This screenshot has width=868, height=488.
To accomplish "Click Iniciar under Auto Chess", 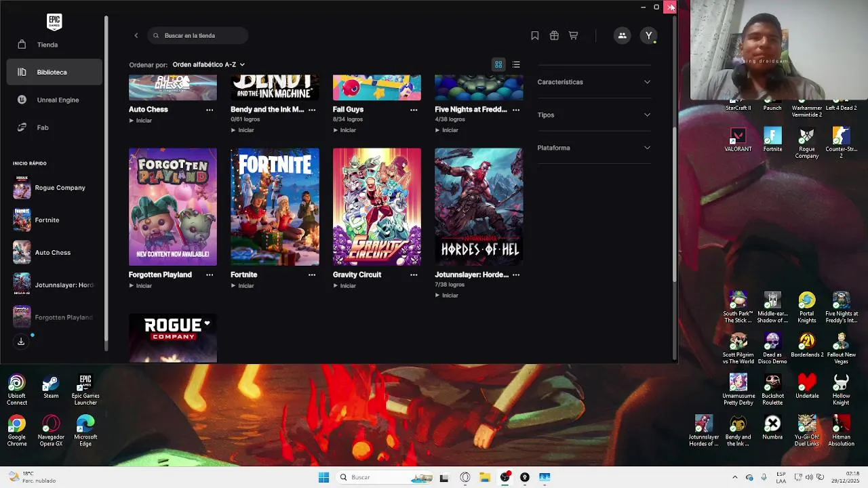I will click(140, 121).
